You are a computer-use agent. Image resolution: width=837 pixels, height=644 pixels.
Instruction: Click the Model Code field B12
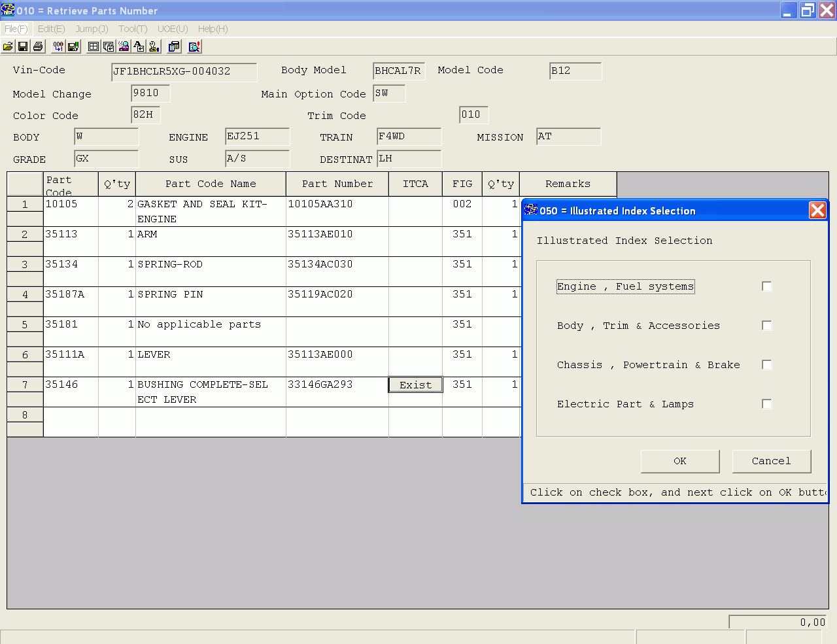[x=575, y=71]
